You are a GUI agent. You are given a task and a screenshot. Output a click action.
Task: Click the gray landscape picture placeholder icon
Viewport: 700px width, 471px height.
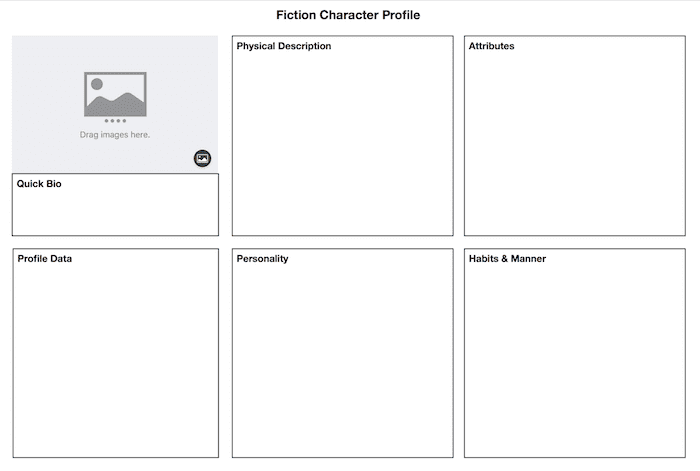click(115, 94)
